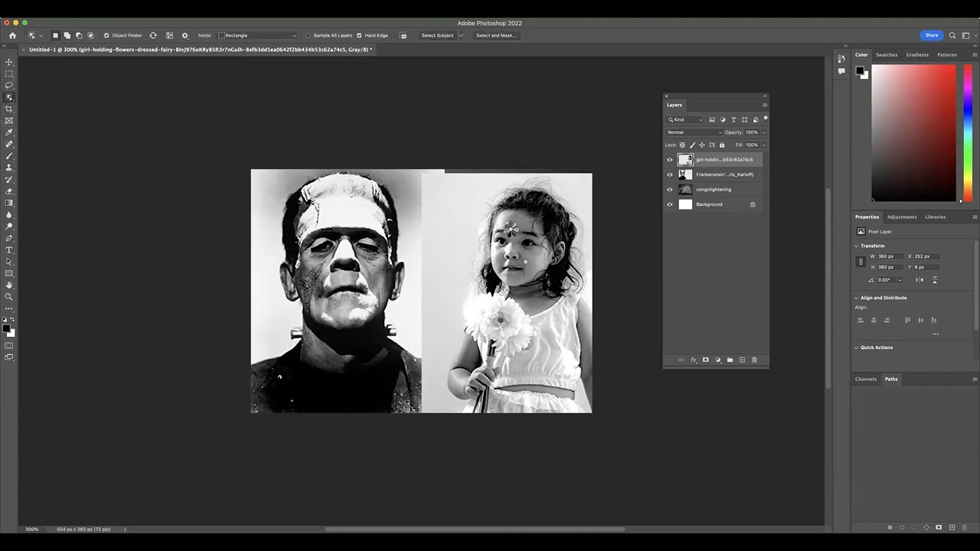
Task: Select the Clone Stamp tool
Action: point(9,168)
